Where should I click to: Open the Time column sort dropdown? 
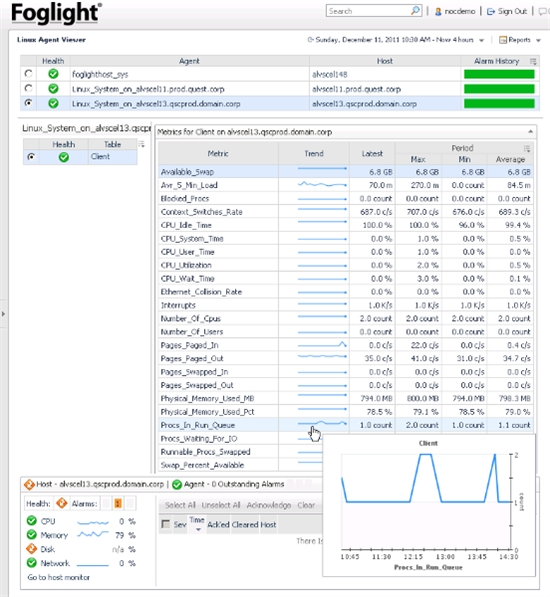coord(198,530)
